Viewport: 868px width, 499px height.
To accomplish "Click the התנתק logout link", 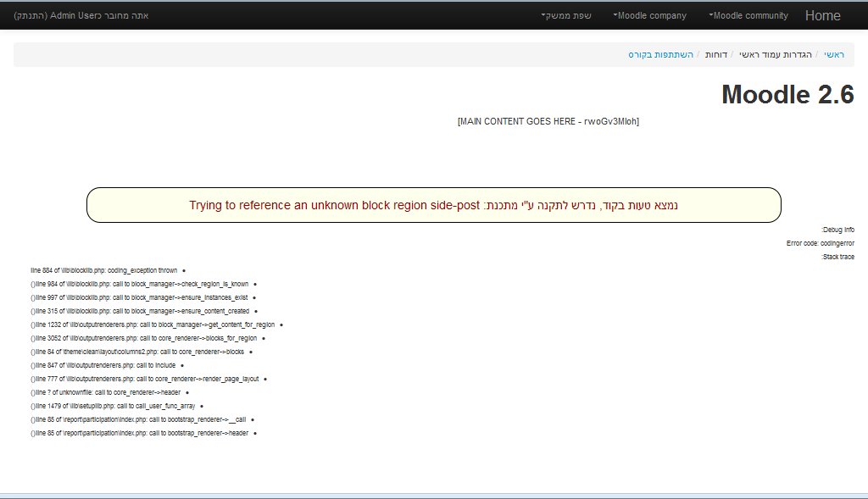I will (x=31, y=15).
